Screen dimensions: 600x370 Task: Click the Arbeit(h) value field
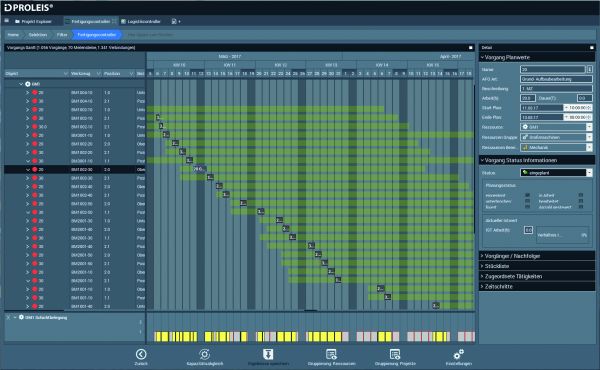(x=528, y=98)
